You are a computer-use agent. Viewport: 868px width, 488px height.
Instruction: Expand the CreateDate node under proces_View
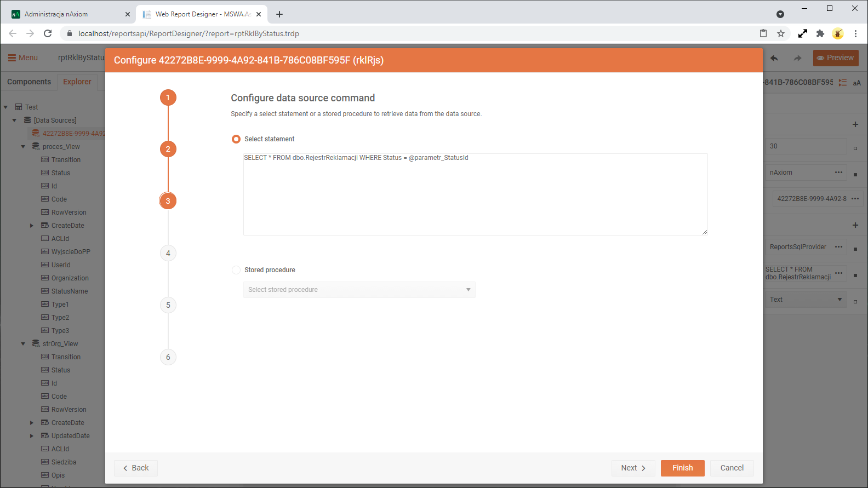32,226
